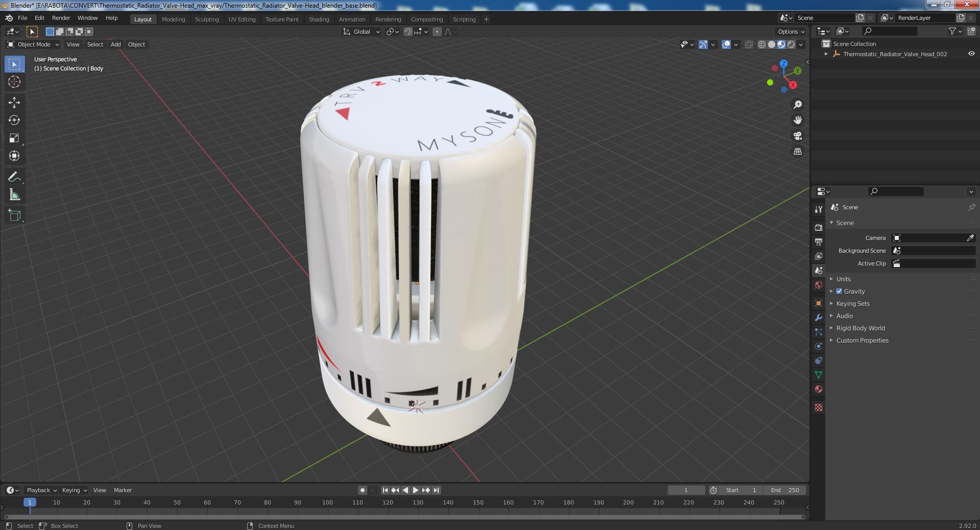Click the Start frame field
Image resolution: width=980 pixels, height=530 pixels.
click(740, 490)
